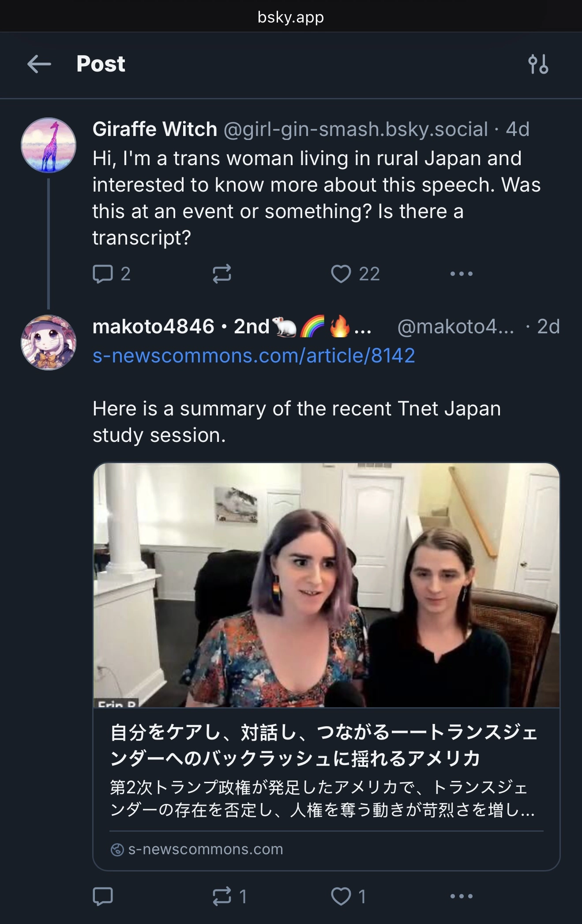Image resolution: width=582 pixels, height=924 pixels.
Task: Reply to Giraffe Witch's post
Action: 103,274
